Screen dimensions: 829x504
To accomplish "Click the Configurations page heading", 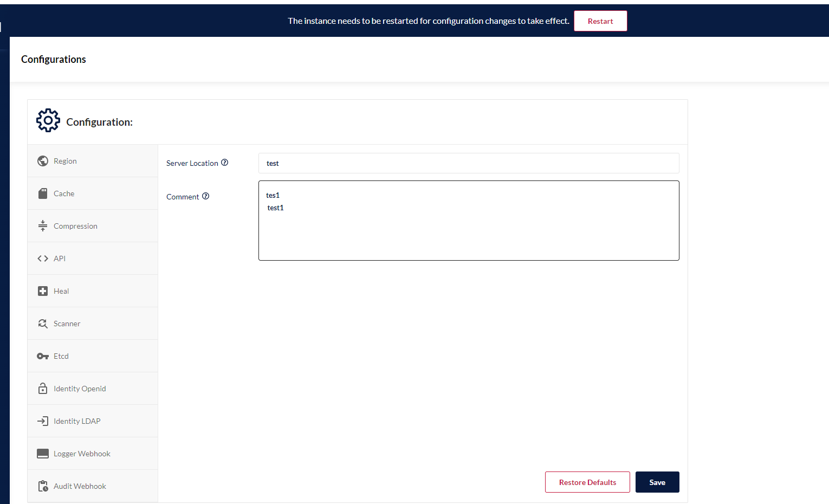I will click(54, 59).
